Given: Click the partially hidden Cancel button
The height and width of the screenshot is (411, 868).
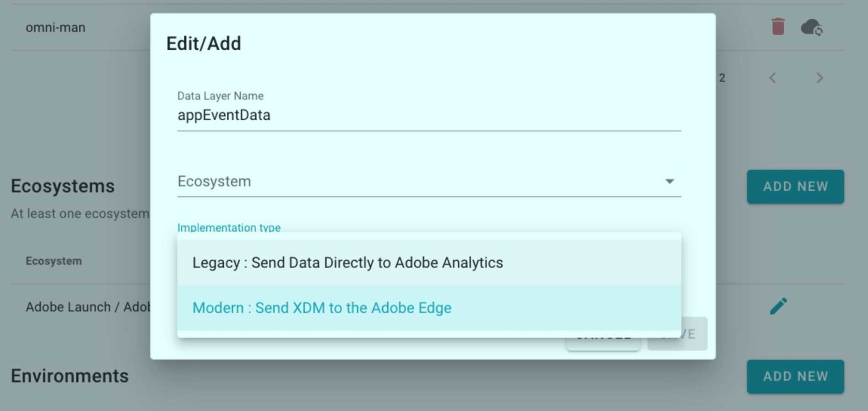Looking at the screenshot, I should pyautogui.click(x=603, y=341).
